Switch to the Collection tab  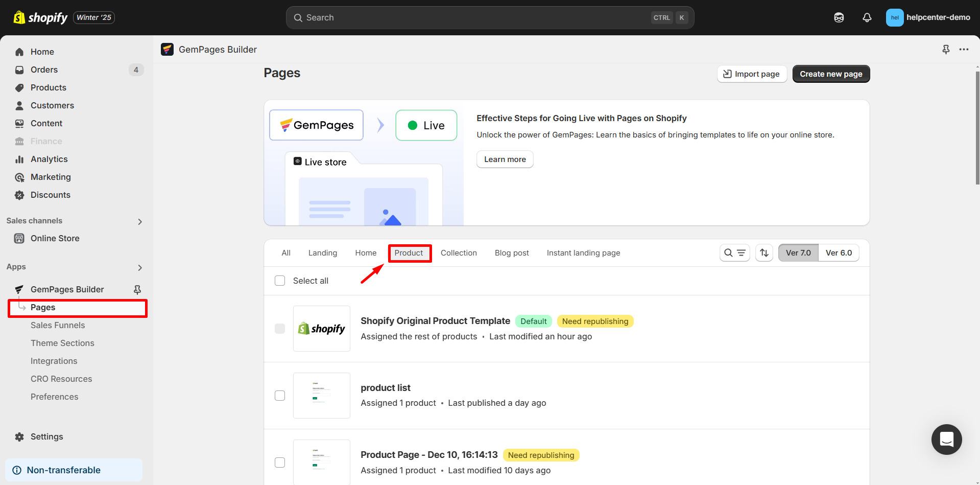tap(458, 253)
